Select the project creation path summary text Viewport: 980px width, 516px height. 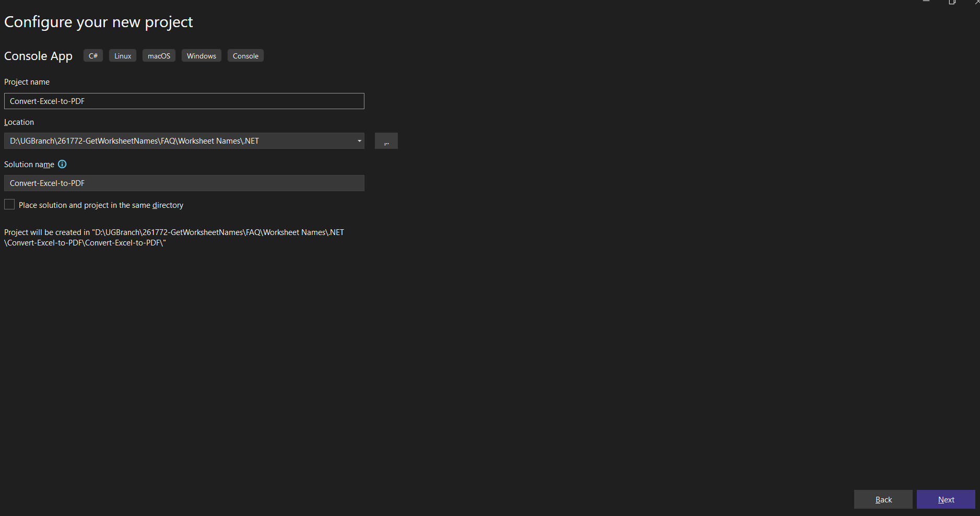pos(174,237)
